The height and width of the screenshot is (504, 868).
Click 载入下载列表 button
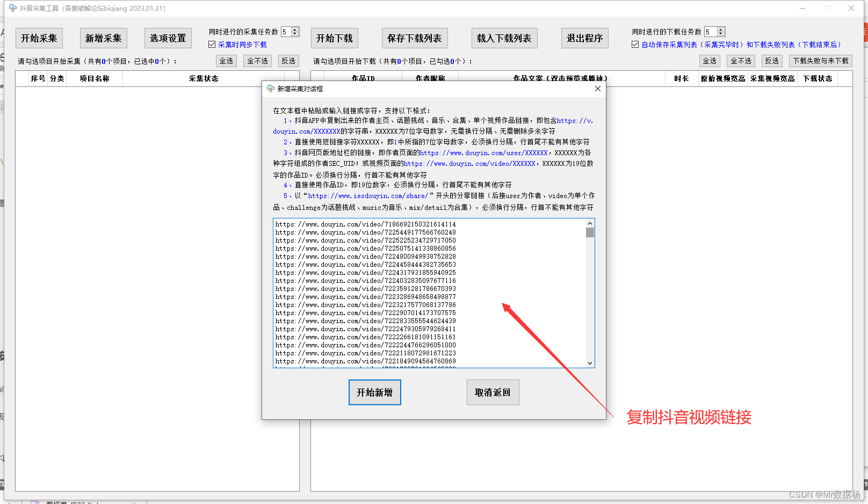pyautogui.click(x=504, y=38)
